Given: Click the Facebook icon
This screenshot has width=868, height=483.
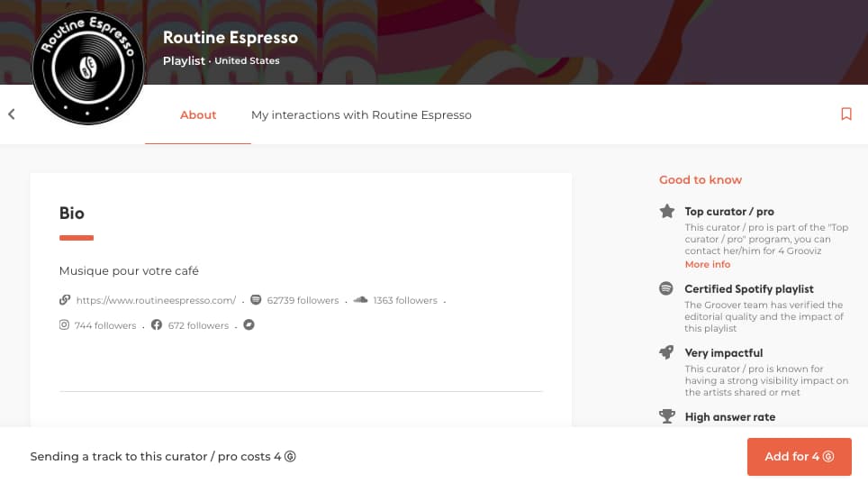Looking at the screenshot, I should (157, 324).
